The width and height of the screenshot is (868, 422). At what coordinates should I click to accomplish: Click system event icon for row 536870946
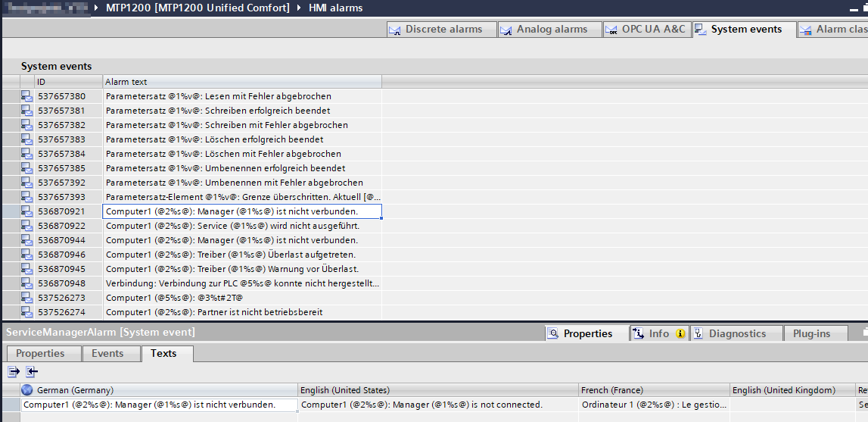(26, 255)
